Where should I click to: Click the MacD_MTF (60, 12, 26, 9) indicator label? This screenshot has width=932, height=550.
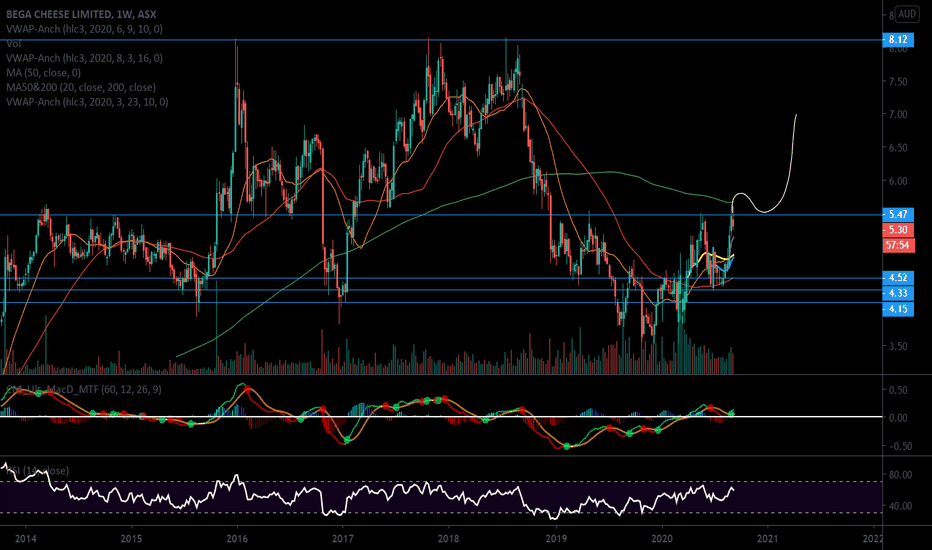[84, 389]
